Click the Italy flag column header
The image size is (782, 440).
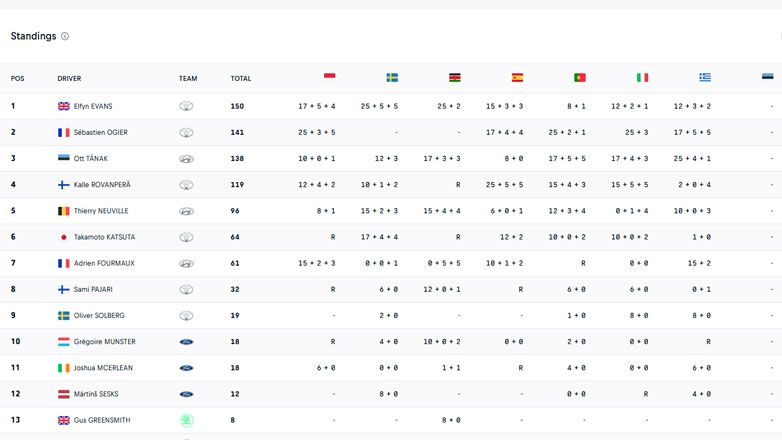tap(642, 78)
